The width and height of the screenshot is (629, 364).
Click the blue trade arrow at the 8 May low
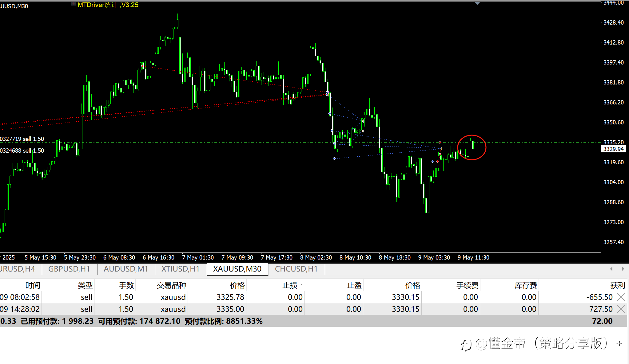334,159
